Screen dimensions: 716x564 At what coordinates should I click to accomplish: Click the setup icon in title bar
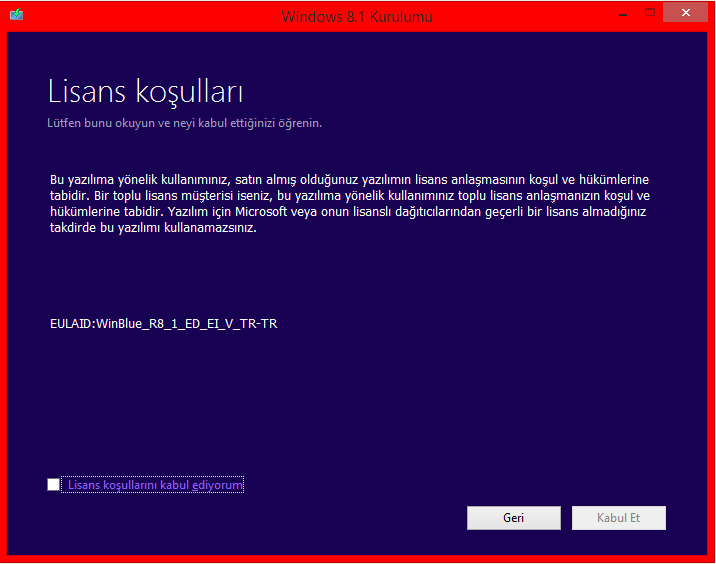16,15
